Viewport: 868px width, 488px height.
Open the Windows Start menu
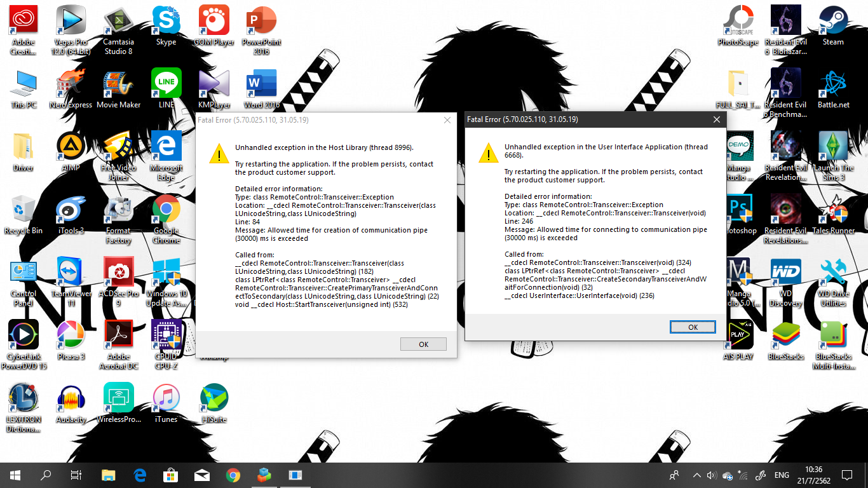point(15,475)
